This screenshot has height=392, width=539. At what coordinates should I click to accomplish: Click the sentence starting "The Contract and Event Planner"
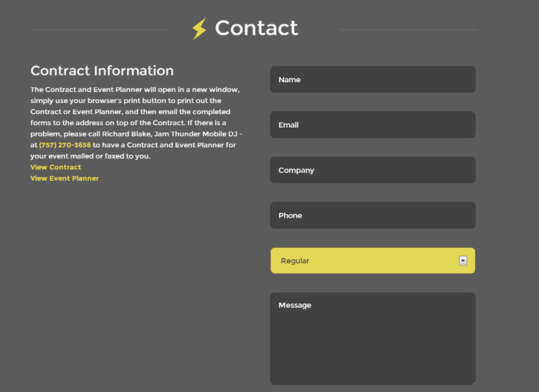(x=135, y=90)
